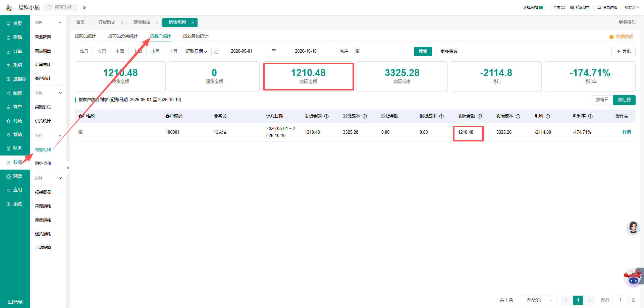
Task: Click the 客户 search input field
Action: pyautogui.click(x=381, y=51)
